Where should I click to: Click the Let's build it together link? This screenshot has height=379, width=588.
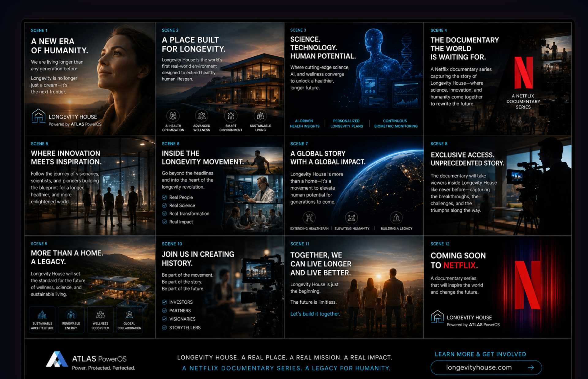pos(315,314)
